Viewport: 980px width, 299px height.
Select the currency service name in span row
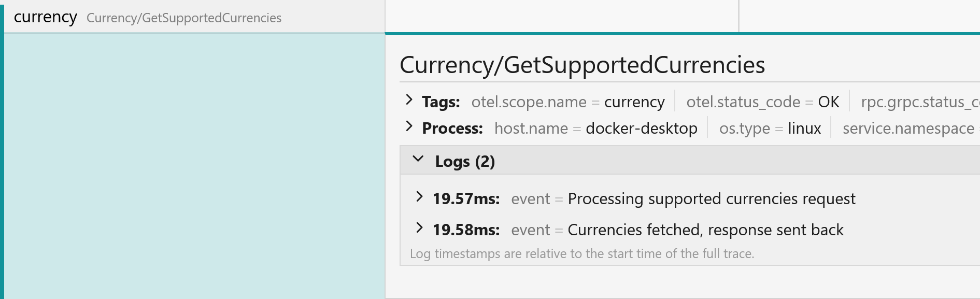point(46,17)
